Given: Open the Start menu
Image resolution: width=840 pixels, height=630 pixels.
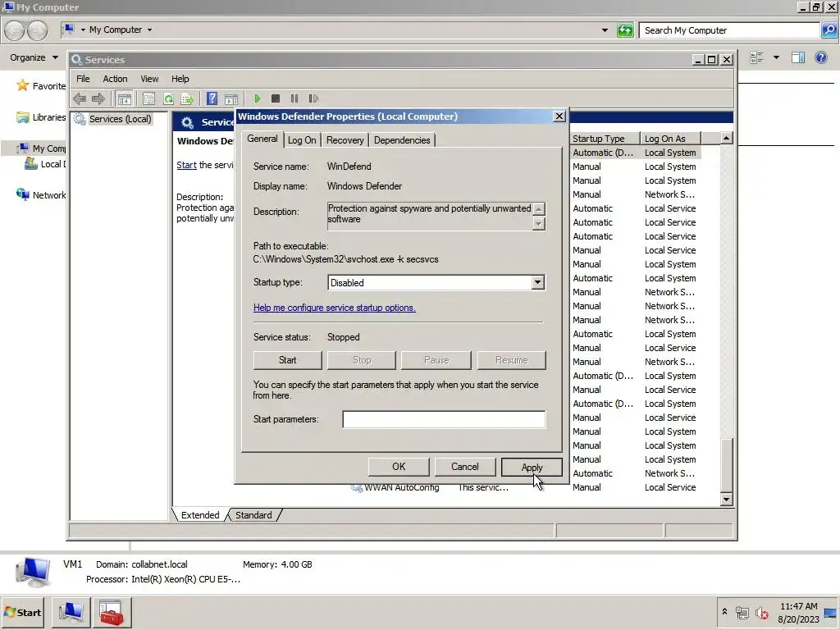Looking at the screenshot, I should coord(22,613).
